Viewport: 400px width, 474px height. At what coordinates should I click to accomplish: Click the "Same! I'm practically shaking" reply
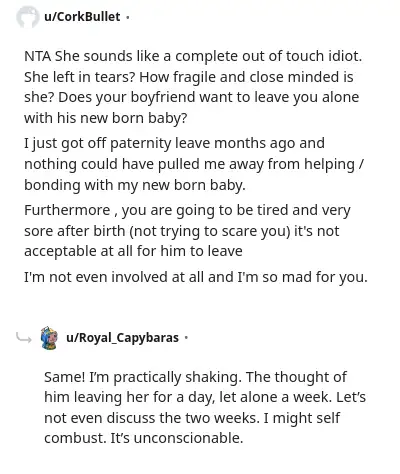click(205, 407)
